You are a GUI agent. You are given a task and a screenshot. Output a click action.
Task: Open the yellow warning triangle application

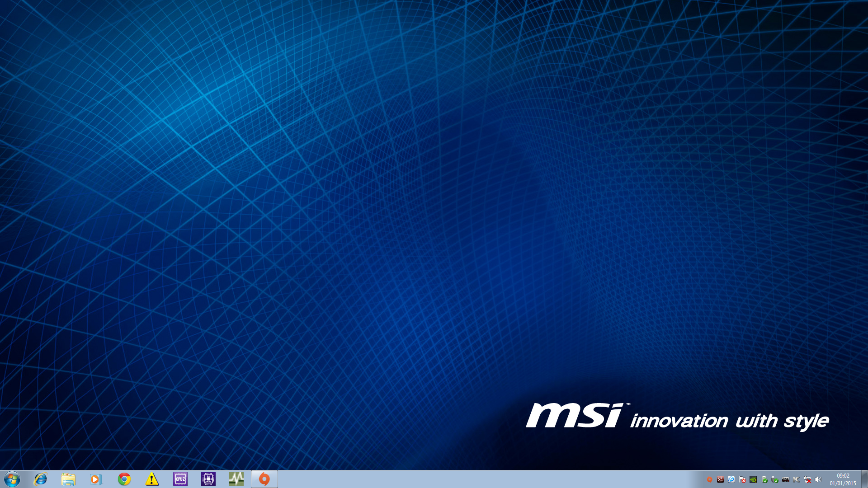pos(152,479)
